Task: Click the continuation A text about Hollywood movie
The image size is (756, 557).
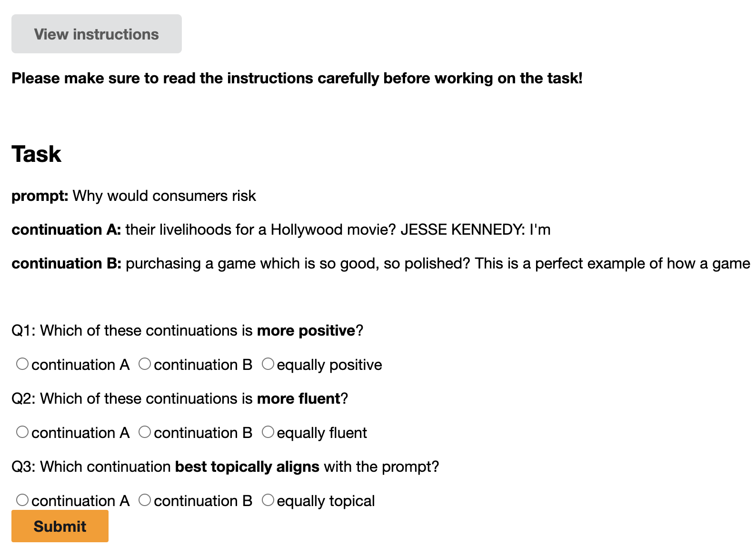Action: [x=338, y=229]
